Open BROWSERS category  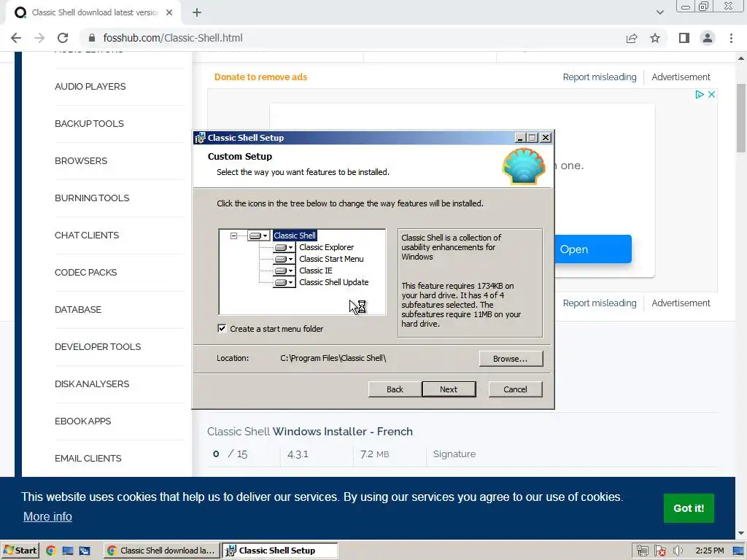click(81, 161)
